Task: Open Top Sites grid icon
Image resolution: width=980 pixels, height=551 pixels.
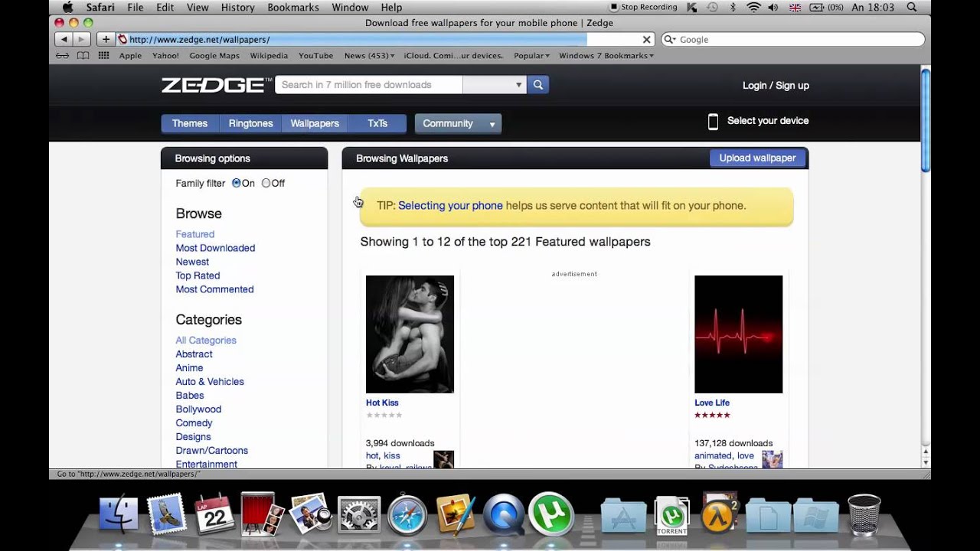Action: [103, 55]
